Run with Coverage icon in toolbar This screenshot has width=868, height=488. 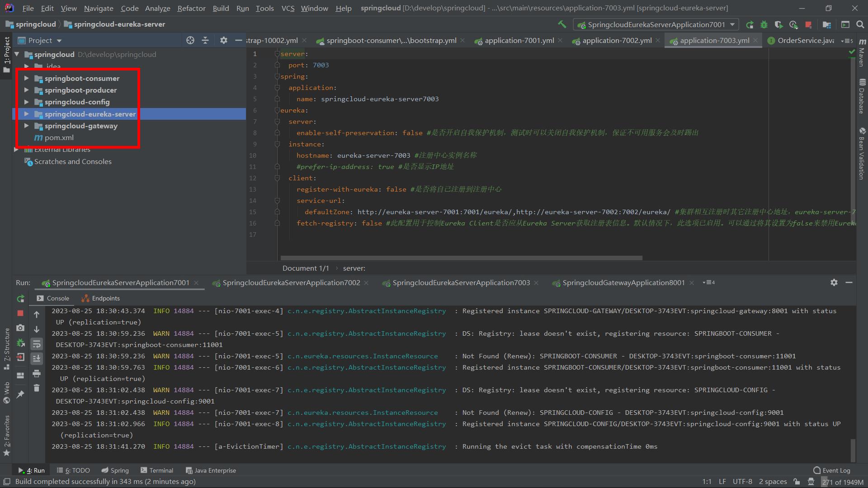778,24
